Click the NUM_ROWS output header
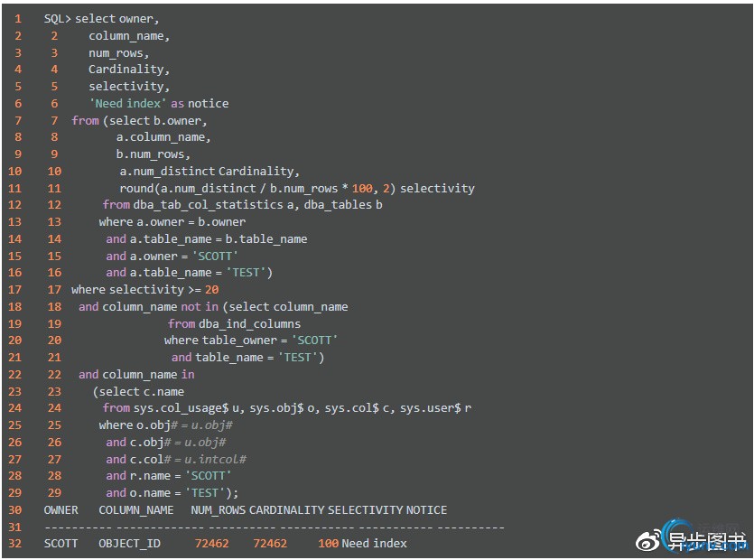This screenshot has width=754, height=560. 219,510
